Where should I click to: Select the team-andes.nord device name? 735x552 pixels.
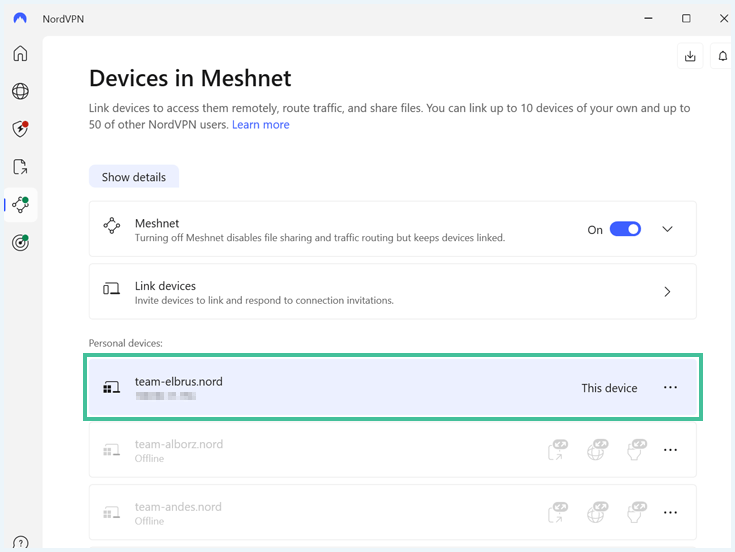(x=178, y=507)
